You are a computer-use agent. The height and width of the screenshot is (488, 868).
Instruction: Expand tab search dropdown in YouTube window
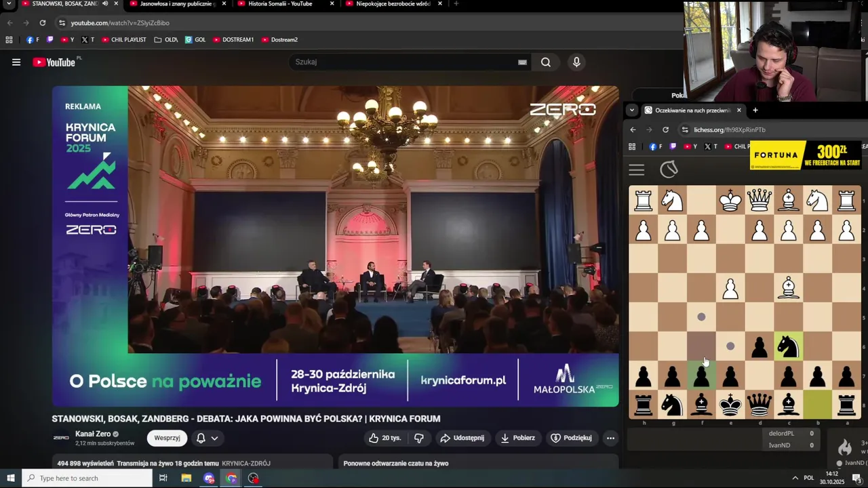(x=9, y=4)
